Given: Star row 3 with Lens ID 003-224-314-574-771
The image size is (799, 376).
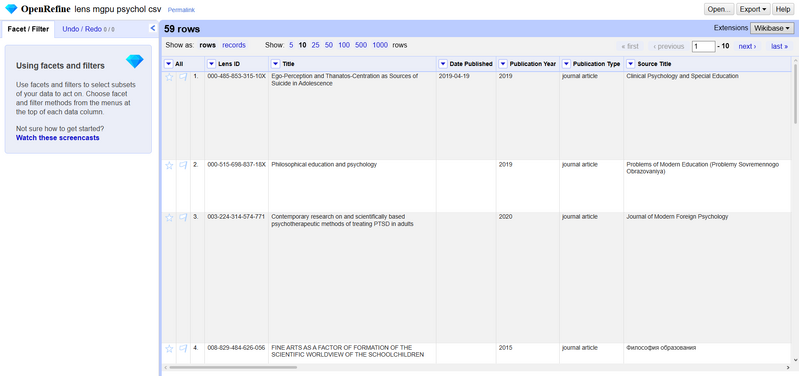Looking at the screenshot, I should 169,218.
